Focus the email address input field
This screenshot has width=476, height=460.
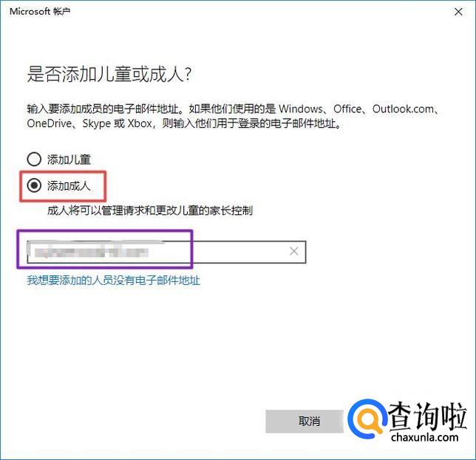pos(166,252)
